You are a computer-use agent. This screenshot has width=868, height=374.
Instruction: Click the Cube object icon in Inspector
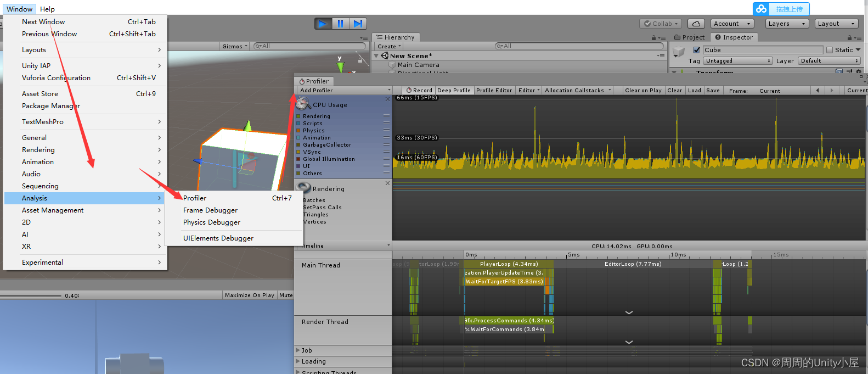[679, 52]
